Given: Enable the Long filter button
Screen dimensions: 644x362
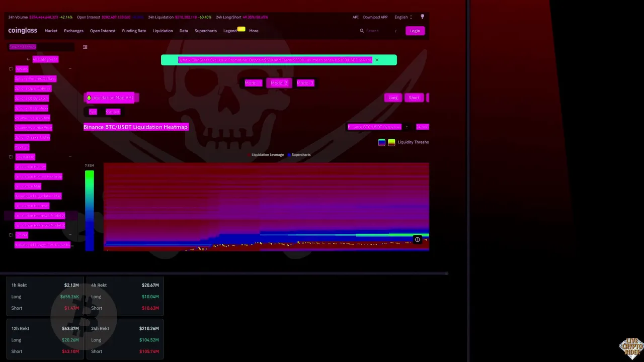Looking at the screenshot, I should (393, 98).
